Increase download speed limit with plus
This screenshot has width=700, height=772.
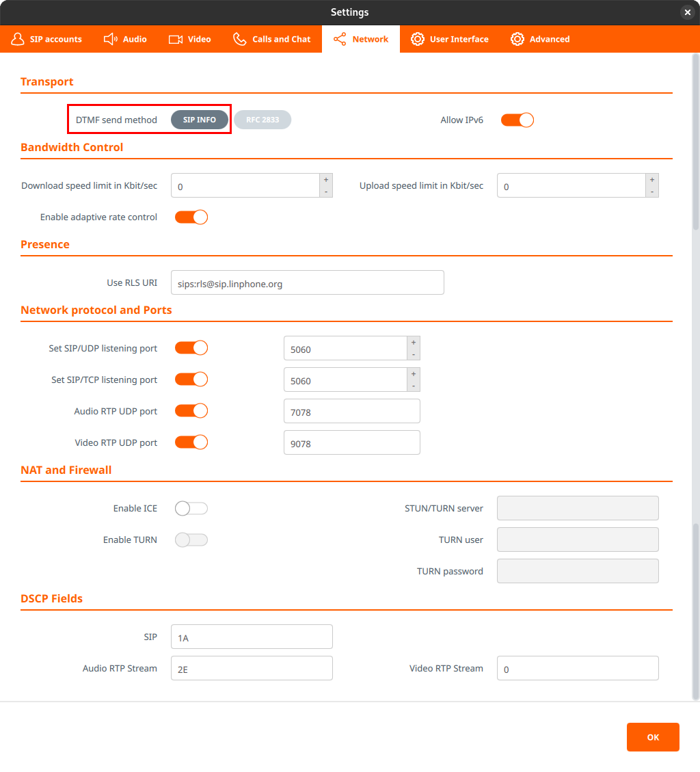pyautogui.click(x=326, y=180)
